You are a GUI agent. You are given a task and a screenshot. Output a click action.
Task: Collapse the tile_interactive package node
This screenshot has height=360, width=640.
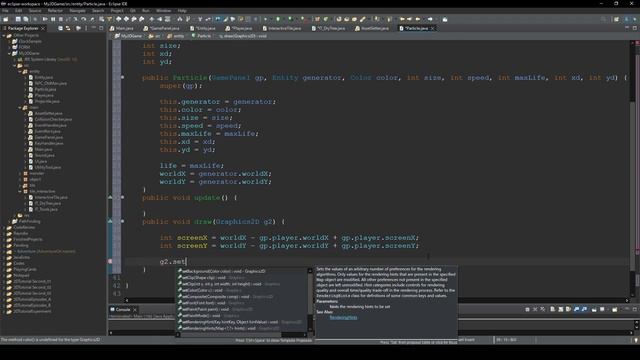20,191
